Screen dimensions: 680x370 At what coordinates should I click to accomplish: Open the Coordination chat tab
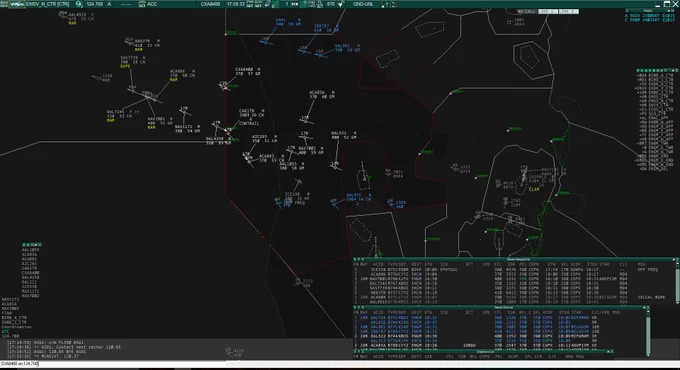tap(16, 327)
